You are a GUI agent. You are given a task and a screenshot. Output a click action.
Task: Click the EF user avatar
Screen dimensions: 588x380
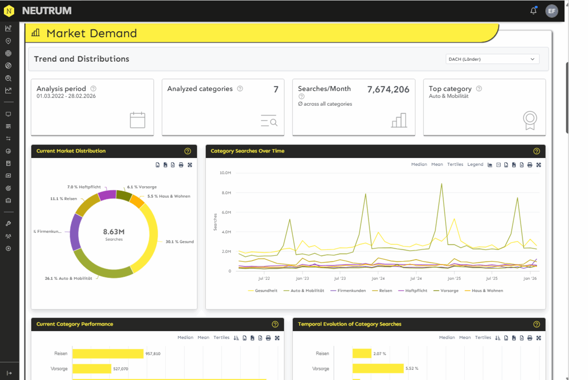click(x=551, y=11)
